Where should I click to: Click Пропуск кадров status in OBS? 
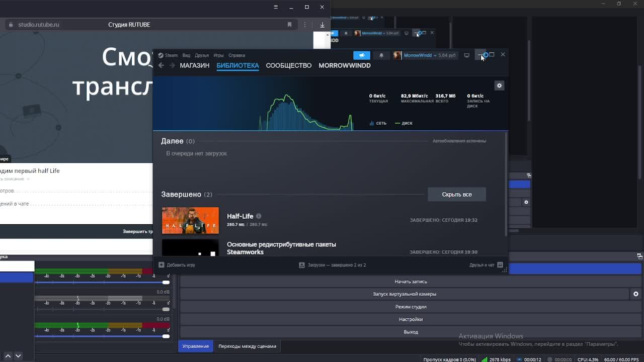click(x=449, y=359)
